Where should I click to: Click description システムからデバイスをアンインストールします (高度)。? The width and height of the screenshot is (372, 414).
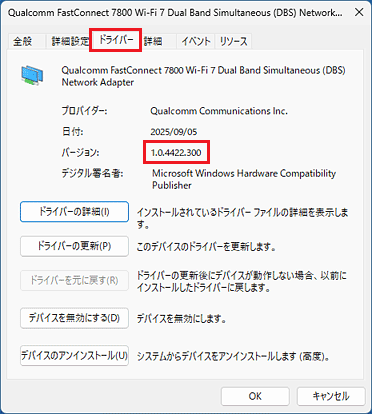234,357
